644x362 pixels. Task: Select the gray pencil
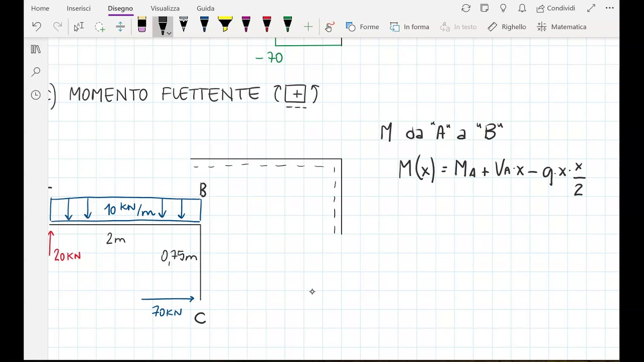coord(184,25)
